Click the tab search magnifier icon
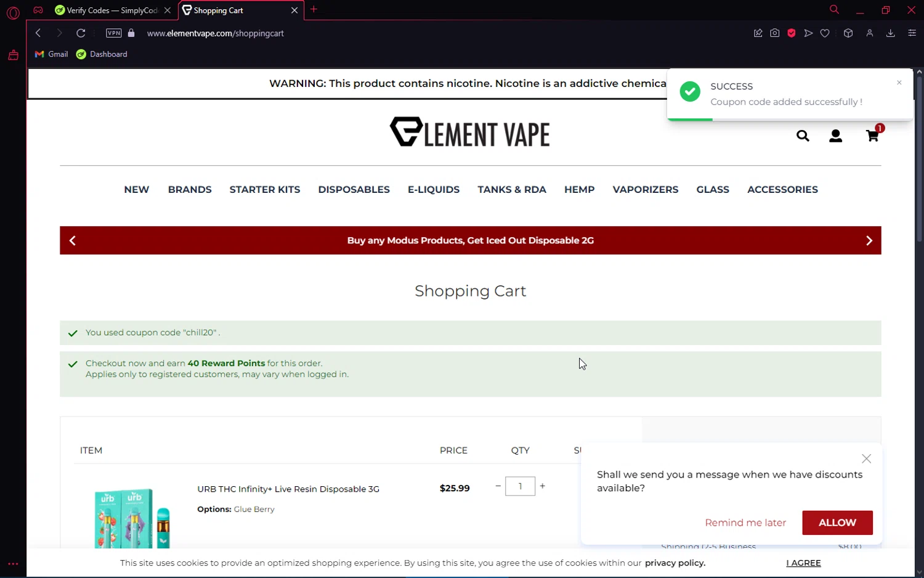Viewport: 924px width, 578px height. 834,9
